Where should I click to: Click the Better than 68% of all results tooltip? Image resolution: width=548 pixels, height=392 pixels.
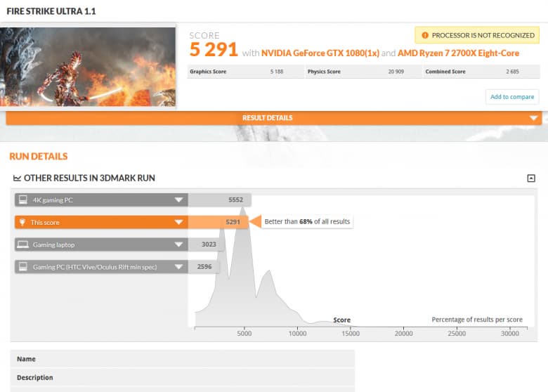(307, 221)
